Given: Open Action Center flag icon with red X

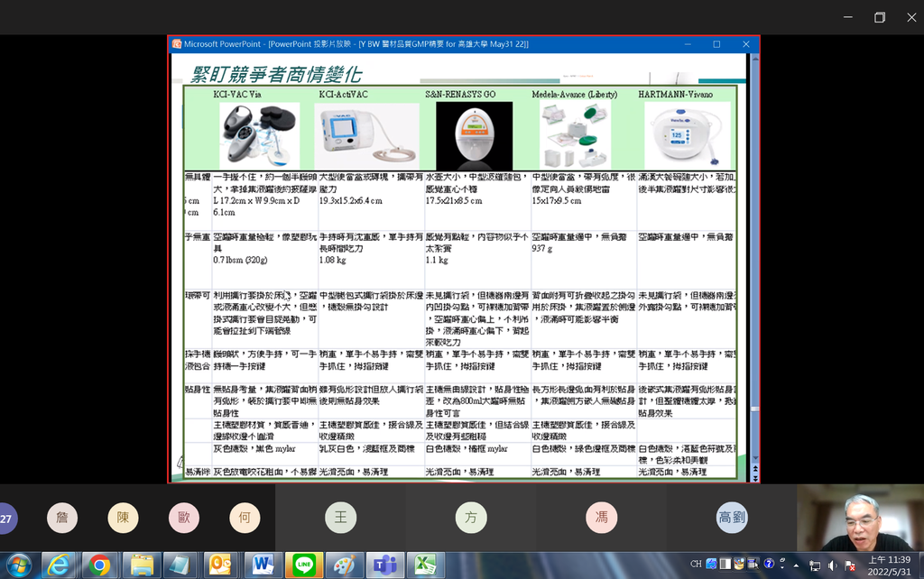Looking at the screenshot, I should point(850,565).
